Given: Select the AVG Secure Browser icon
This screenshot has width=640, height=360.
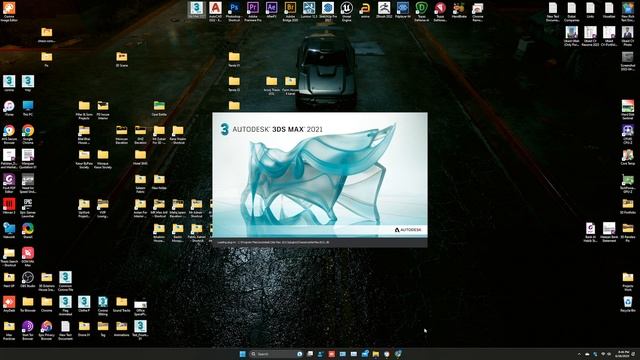Looking at the screenshot, I should click(9, 134).
